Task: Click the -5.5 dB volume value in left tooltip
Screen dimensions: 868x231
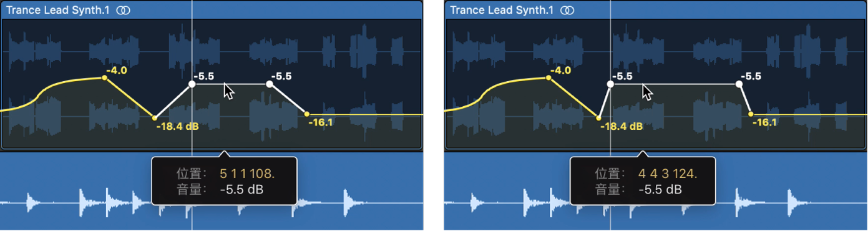Action: (x=241, y=189)
